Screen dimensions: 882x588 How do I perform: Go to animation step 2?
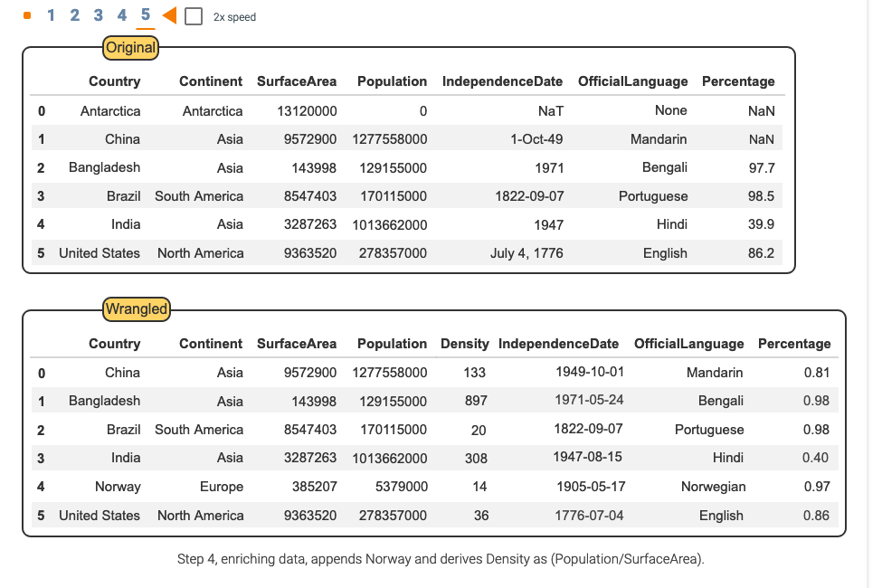click(x=75, y=15)
